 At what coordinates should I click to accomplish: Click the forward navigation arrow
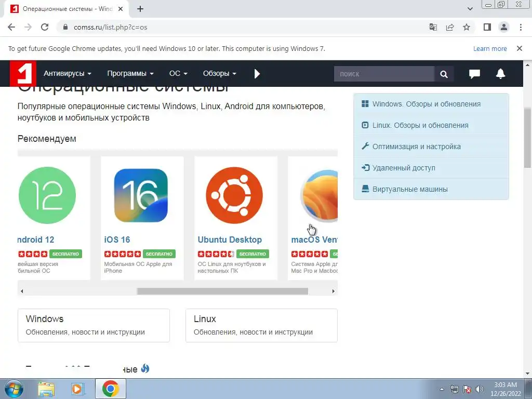[x=28, y=27]
